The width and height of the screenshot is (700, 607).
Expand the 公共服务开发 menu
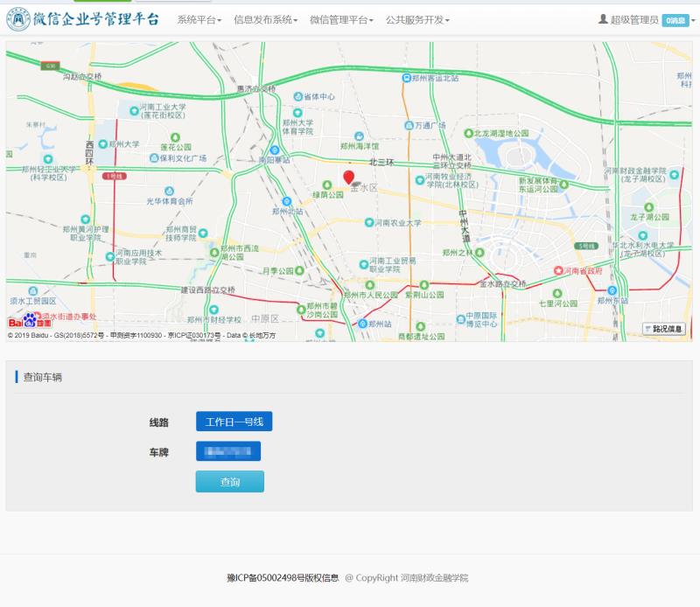[x=417, y=19]
